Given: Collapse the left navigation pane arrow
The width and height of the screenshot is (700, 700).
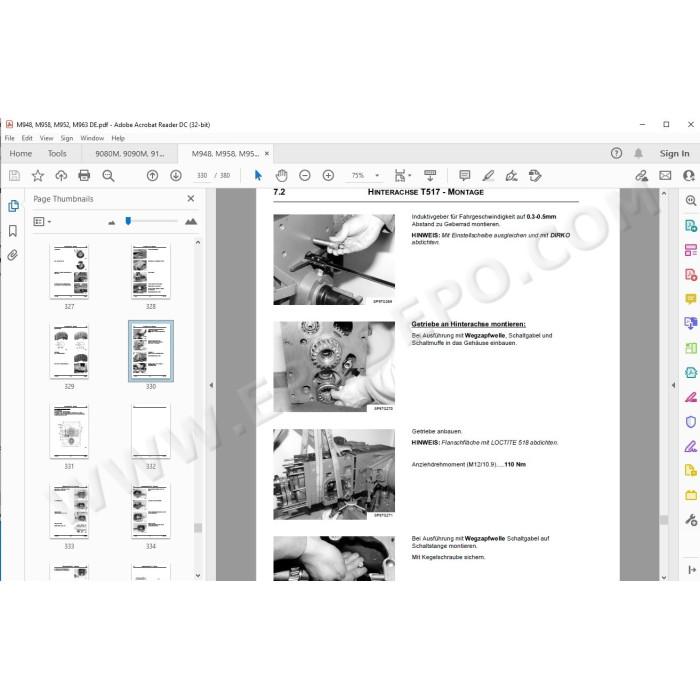Looking at the screenshot, I should coord(211,385).
